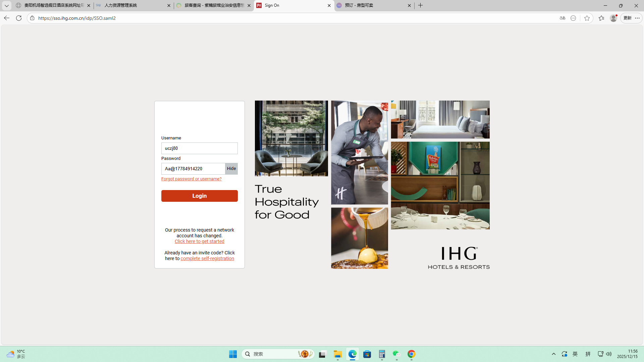644x362 pixels.
Task: Toggle the English input mode indicator
Action: (x=575, y=354)
